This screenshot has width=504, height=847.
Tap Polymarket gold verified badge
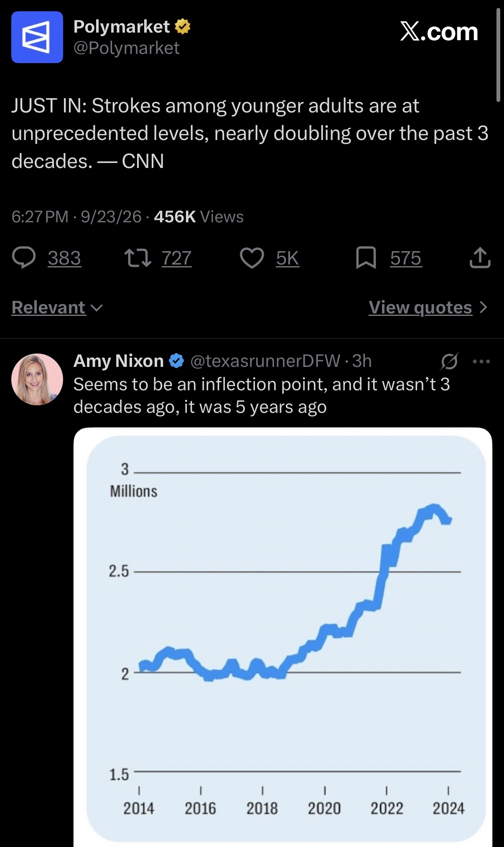click(182, 27)
